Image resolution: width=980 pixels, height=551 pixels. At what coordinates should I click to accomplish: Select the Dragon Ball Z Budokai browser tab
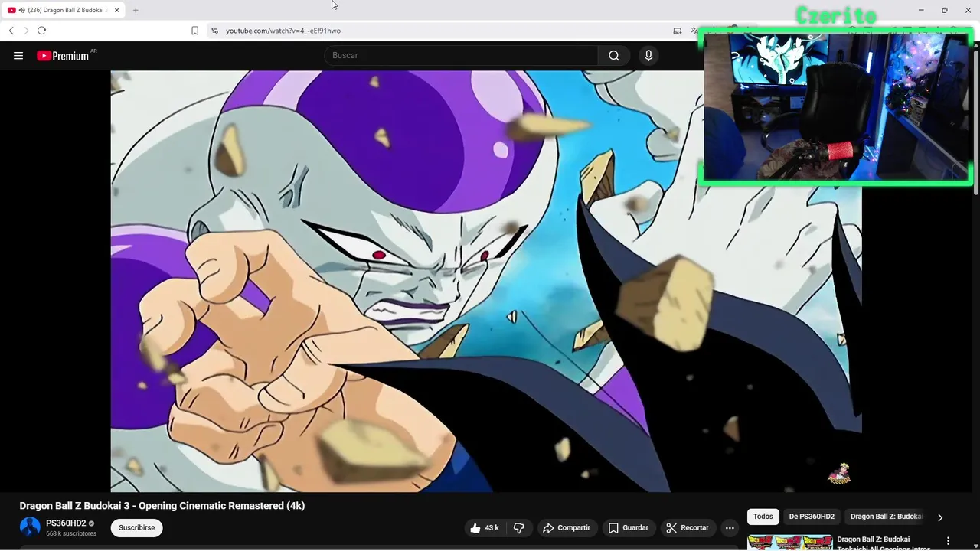pyautogui.click(x=64, y=10)
